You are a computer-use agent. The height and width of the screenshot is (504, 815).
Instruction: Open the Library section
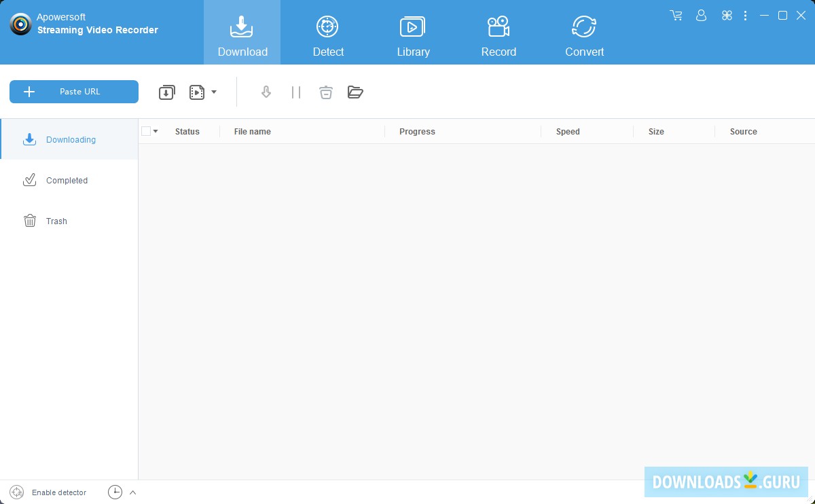pyautogui.click(x=413, y=32)
